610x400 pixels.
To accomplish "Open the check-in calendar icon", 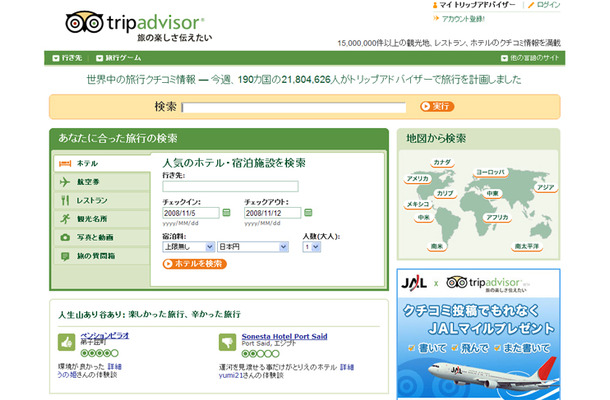I will click(226, 212).
